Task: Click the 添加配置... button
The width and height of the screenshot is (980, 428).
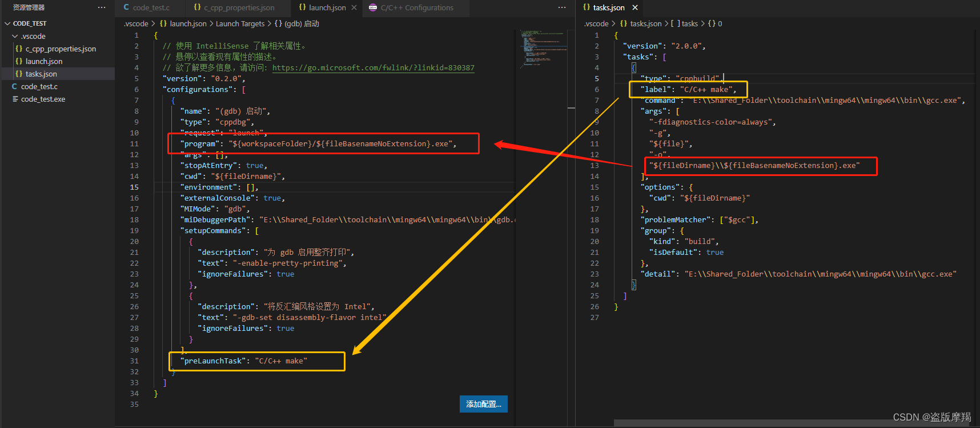Action: click(484, 404)
